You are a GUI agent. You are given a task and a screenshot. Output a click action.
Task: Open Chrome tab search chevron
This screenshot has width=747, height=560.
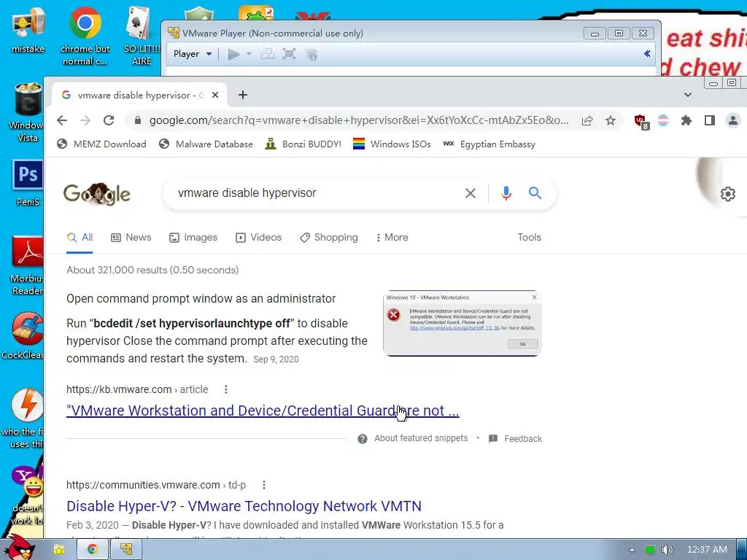tap(687, 95)
